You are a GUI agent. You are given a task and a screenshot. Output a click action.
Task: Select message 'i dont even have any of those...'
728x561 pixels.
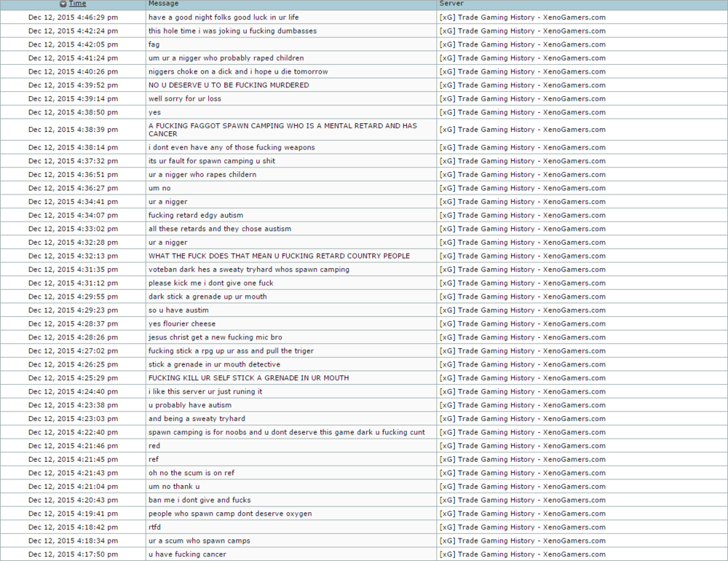232,147
